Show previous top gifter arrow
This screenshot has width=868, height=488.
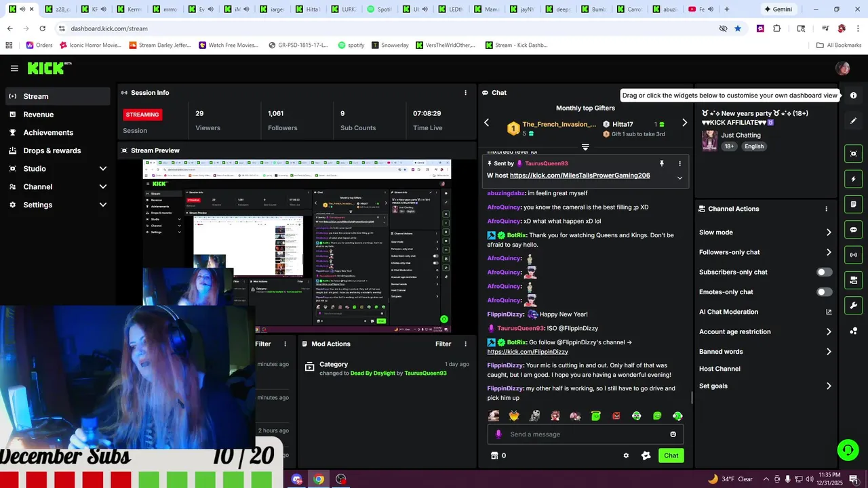click(486, 123)
